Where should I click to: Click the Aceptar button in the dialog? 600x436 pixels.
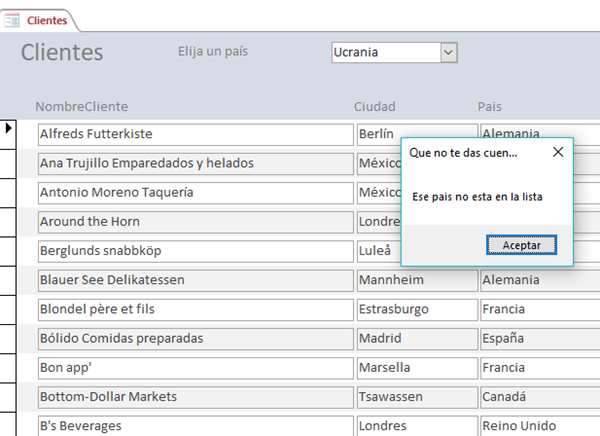coord(521,245)
